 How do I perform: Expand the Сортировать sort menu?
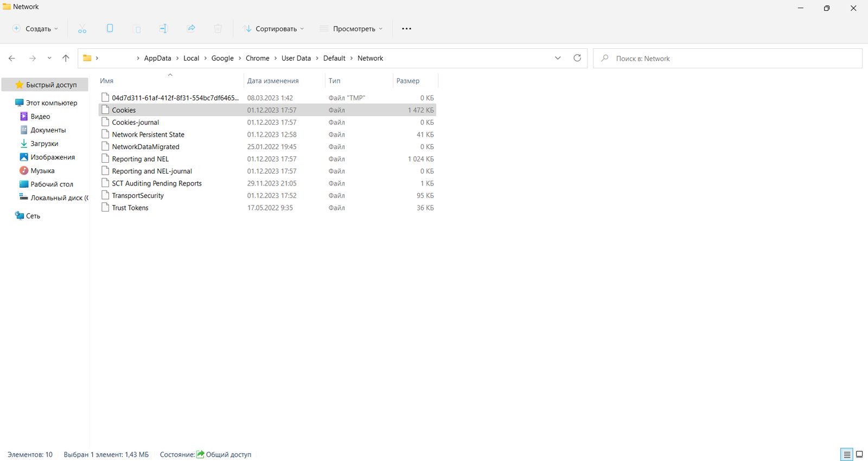[273, 29]
